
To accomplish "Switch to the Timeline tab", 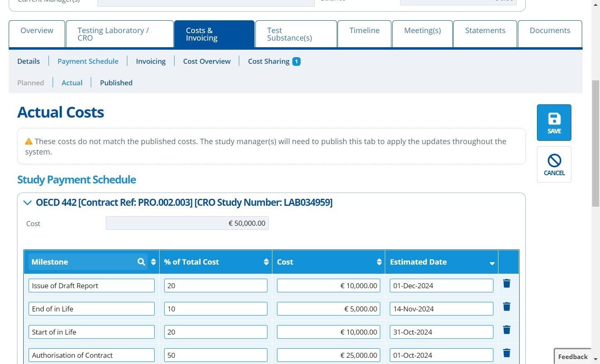I will point(364,31).
